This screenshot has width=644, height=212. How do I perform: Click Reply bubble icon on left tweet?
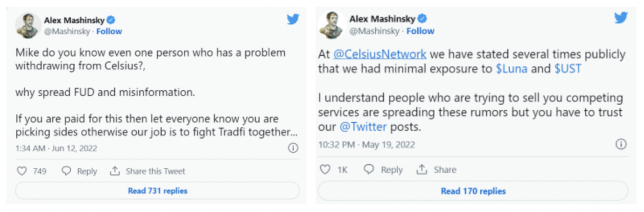66,171
